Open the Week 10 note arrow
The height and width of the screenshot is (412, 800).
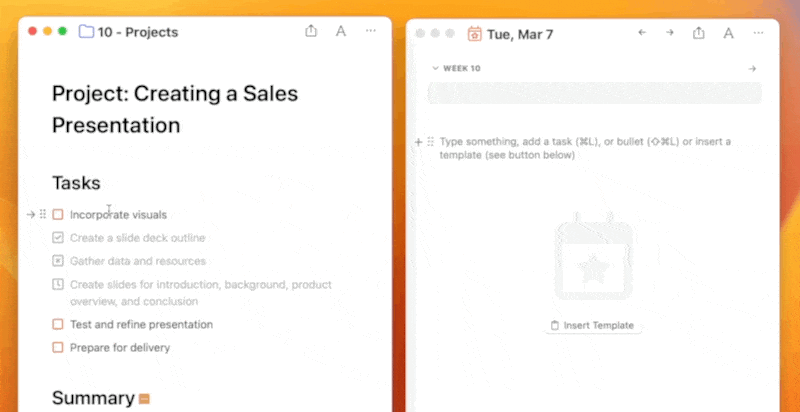(x=752, y=68)
